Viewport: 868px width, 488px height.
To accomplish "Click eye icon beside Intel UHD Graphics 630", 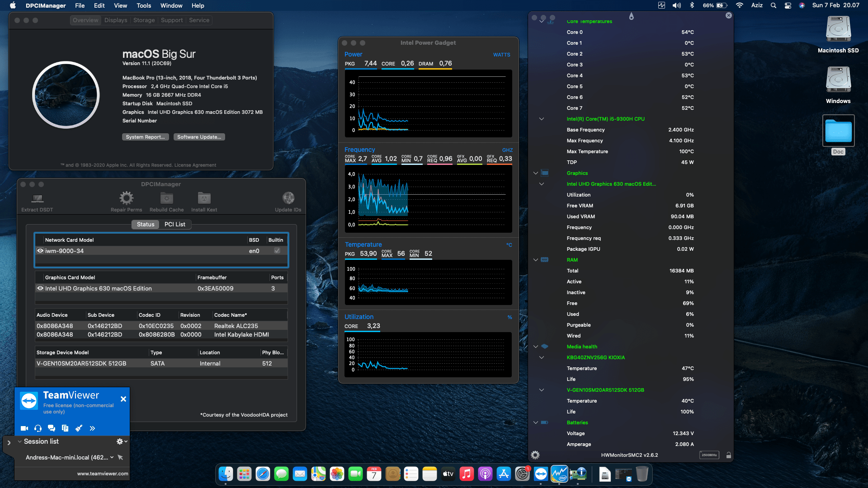I will pyautogui.click(x=40, y=288).
